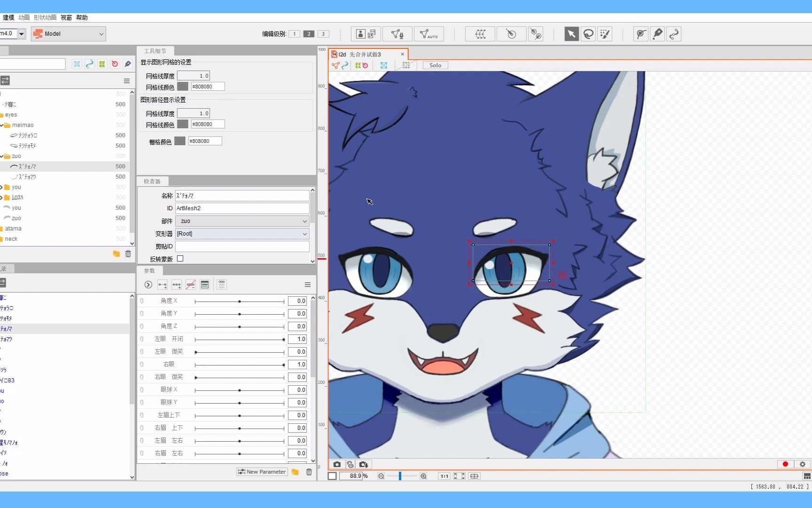Filter parts list by deform paths
Screen dimensions: 812x508
point(89,64)
